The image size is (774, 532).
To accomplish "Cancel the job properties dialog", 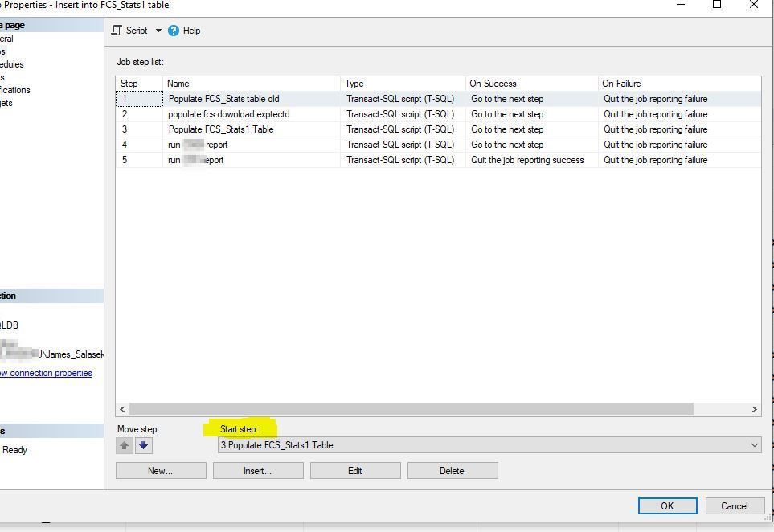I will click(734, 505).
